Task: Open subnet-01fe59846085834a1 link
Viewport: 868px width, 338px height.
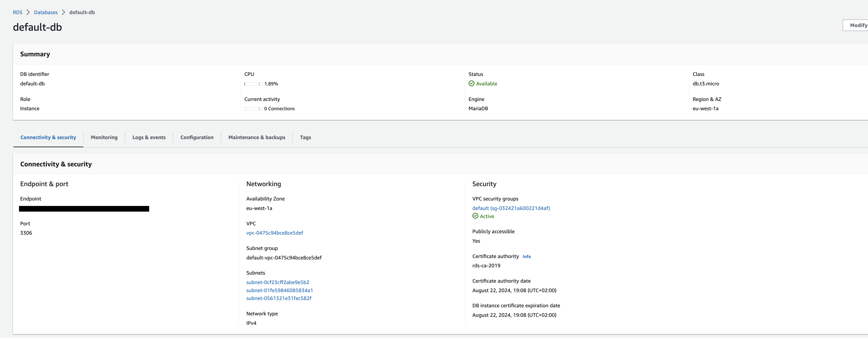Action: [279, 290]
